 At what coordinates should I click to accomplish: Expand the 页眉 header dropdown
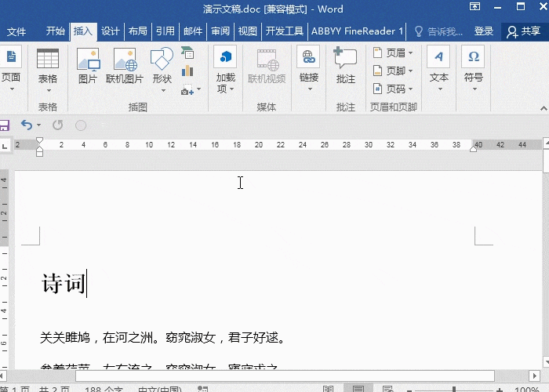pos(410,53)
